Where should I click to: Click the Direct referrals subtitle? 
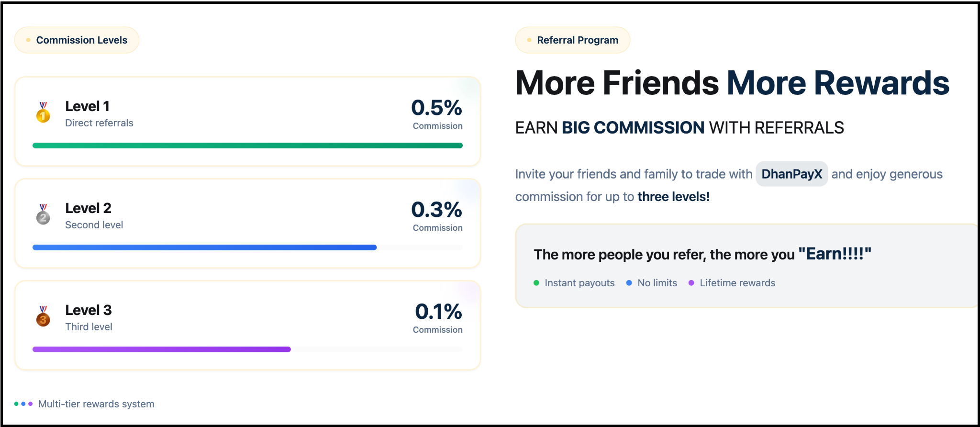[x=99, y=123]
